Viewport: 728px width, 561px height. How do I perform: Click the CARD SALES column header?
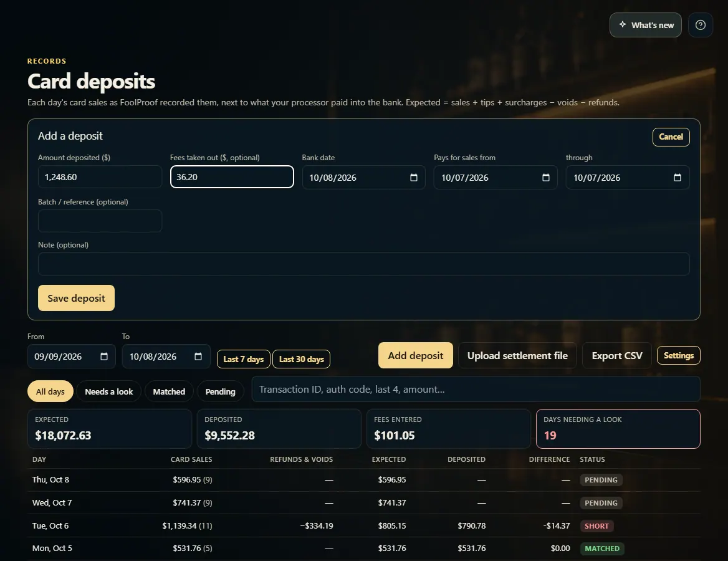click(x=191, y=459)
